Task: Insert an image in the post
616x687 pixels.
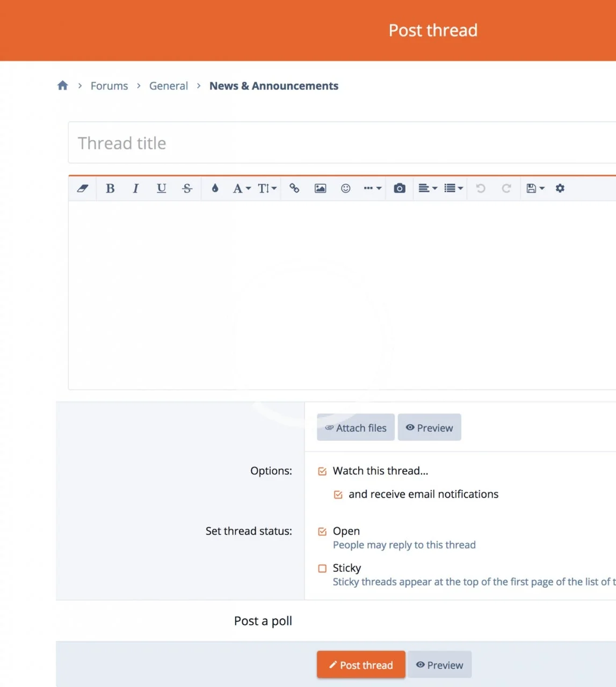Action: 320,188
